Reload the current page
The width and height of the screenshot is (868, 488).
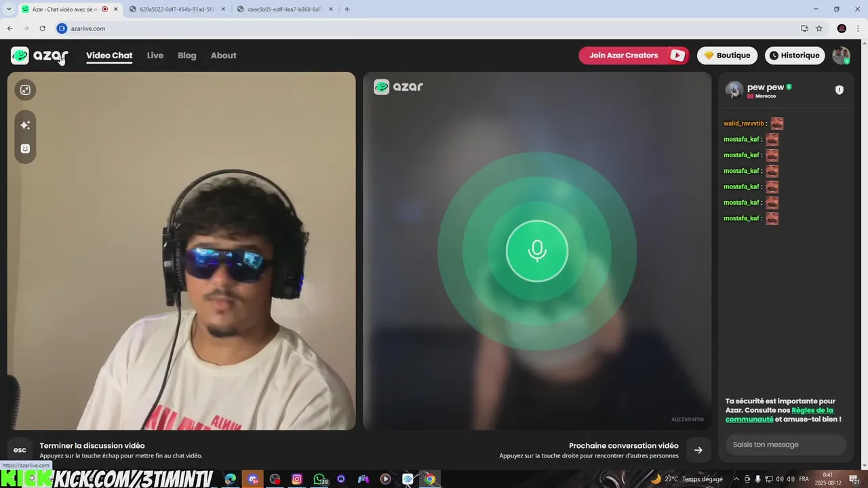(x=42, y=28)
